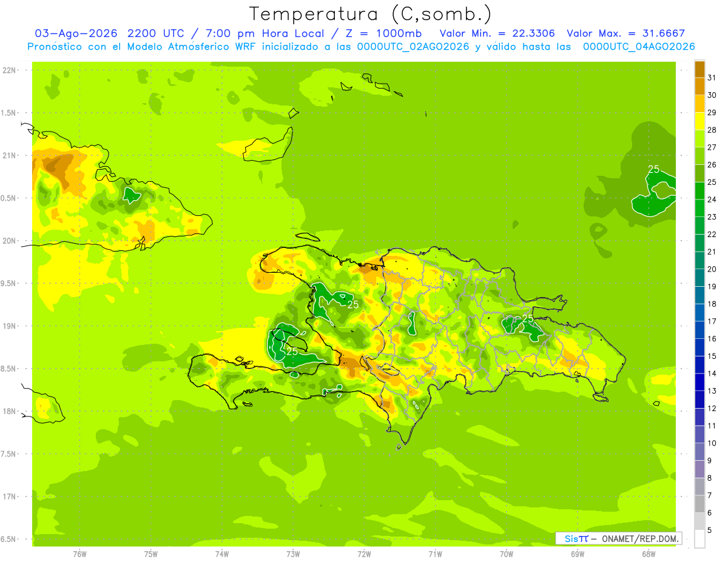This screenshot has height=562, width=728.
Task: Click the '31' label on the color scale
Action: (712, 77)
